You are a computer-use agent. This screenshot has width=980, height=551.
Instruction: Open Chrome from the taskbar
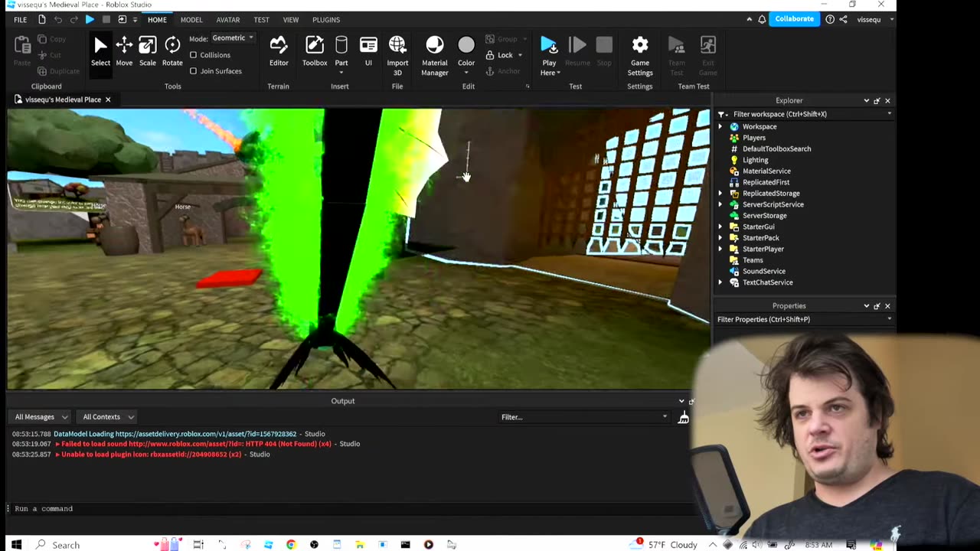click(x=291, y=545)
